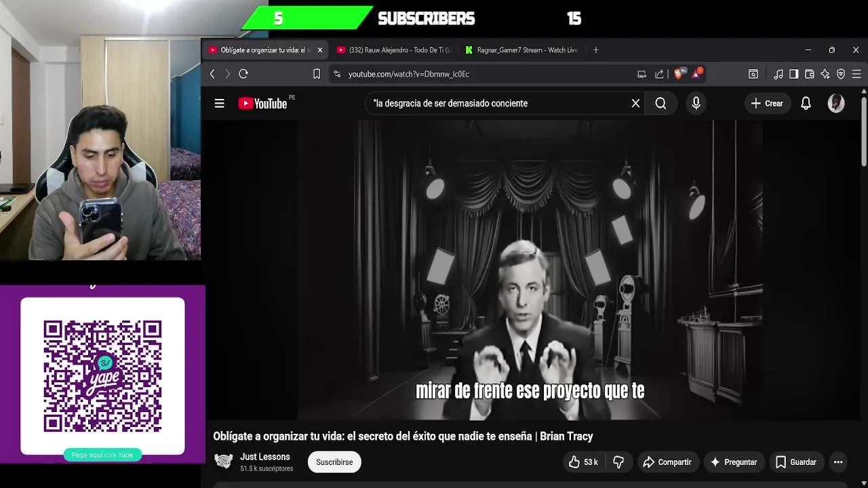Image resolution: width=868 pixels, height=488 pixels.
Task: Share the video with Compartir
Action: pos(667,462)
